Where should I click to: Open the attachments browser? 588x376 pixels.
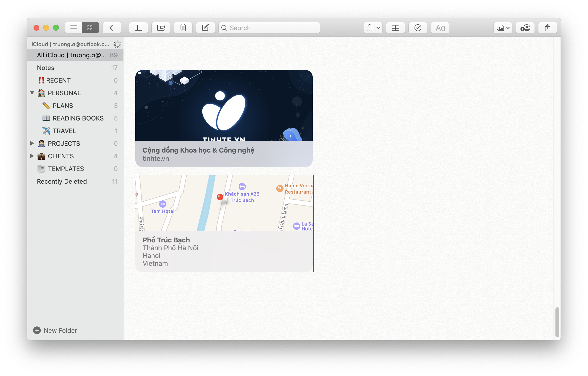pyautogui.click(x=161, y=28)
